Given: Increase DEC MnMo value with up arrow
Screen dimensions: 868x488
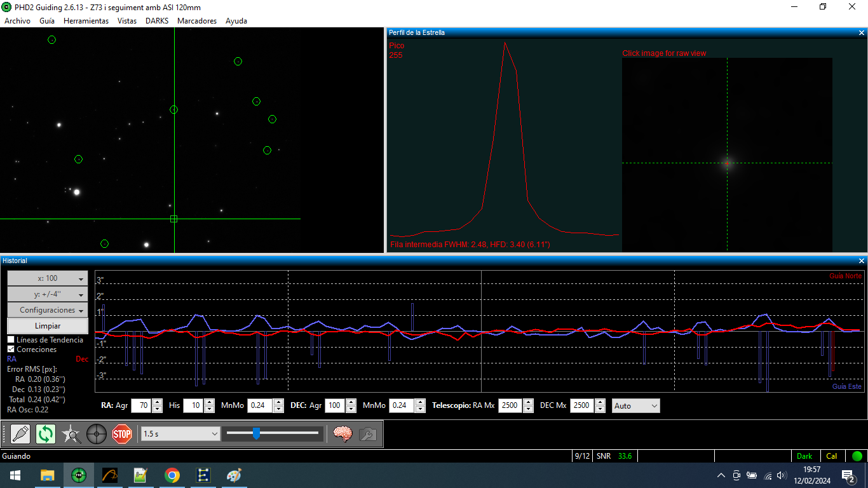Looking at the screenshot, I should 420,402.
